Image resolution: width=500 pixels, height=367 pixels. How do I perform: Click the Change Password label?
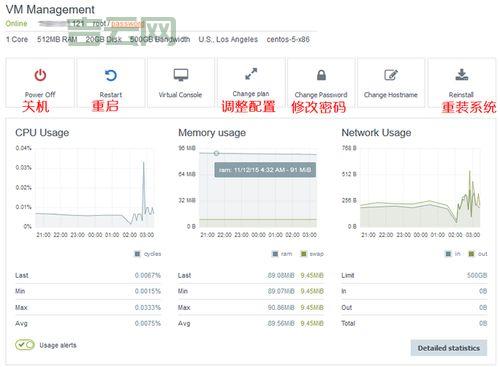point(321,95)
